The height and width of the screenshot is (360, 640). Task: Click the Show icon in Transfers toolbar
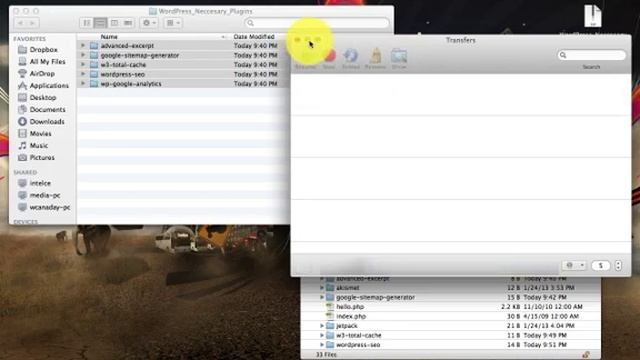399,56
